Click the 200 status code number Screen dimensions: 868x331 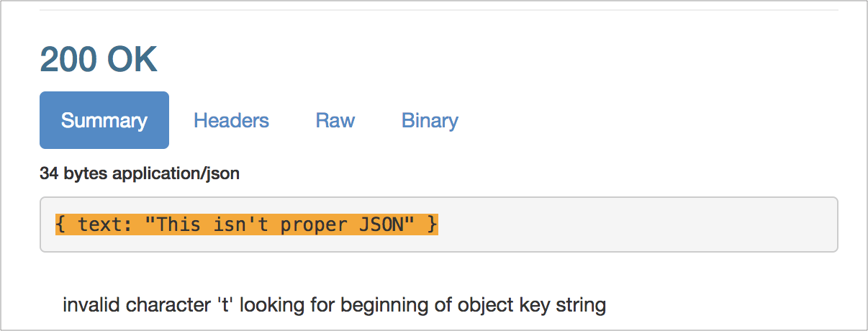tap(69, 59)
